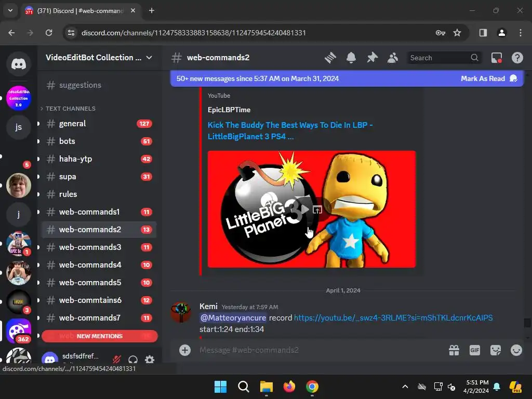
Task: Open the emoji picker smiley icon
Action: point(516,350)
